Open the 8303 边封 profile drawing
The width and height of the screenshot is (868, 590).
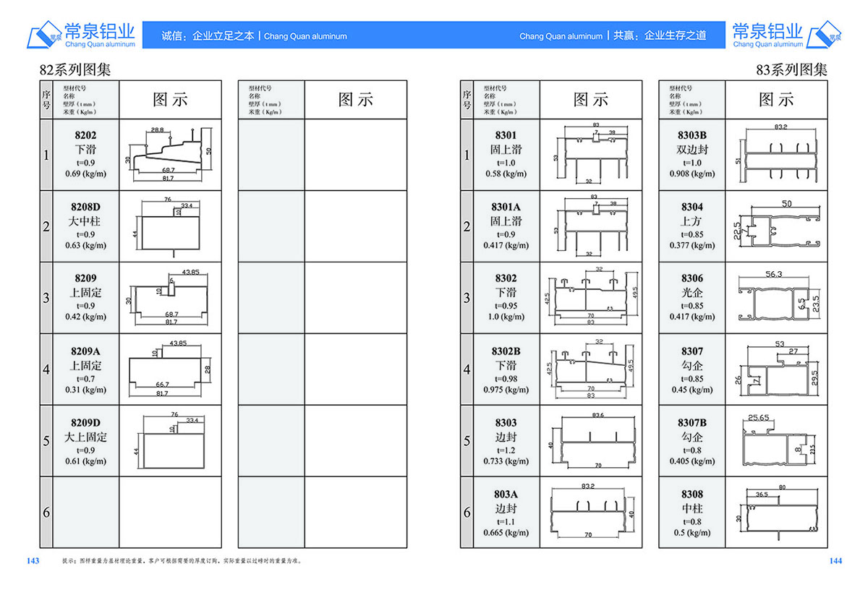point(591,441)
